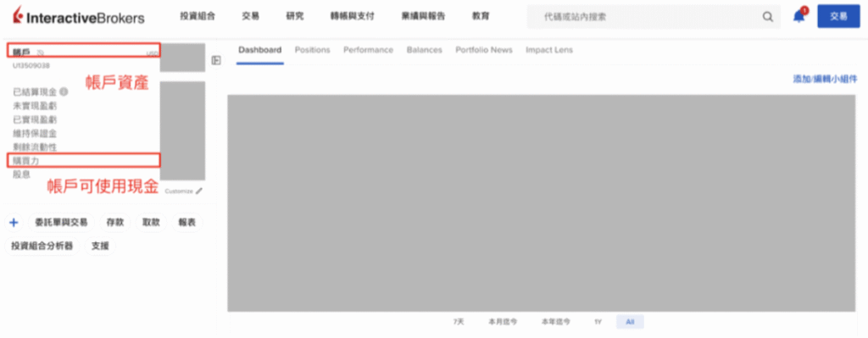Click the 添加/編輯小組件 link
The width and height of the screenshot is (868, 338).
click(x=825, y=80)
